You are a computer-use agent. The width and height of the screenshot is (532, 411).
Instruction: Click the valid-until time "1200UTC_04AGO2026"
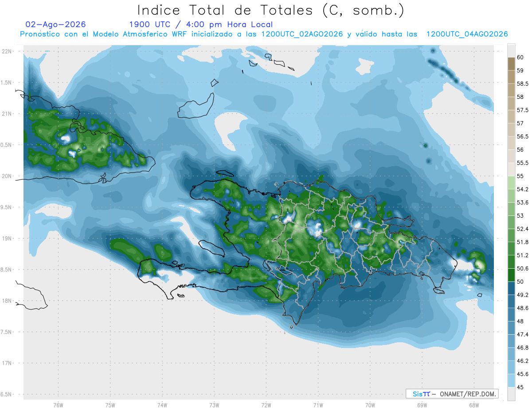pos(467,34)
